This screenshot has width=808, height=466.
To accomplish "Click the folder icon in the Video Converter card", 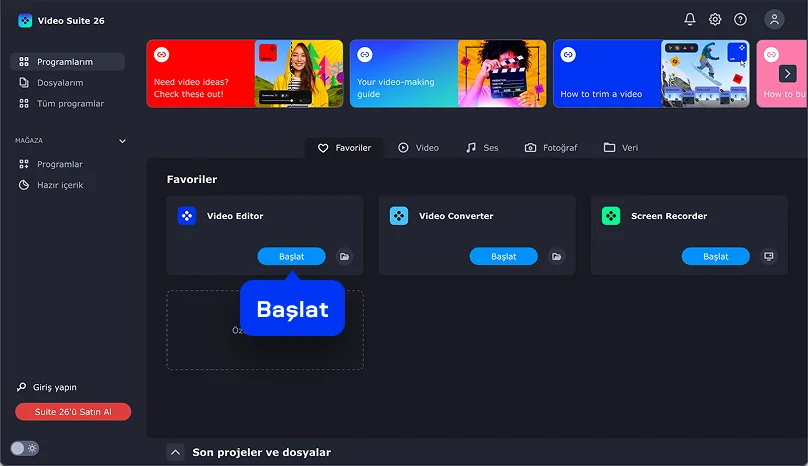I will tap(557, 256).
